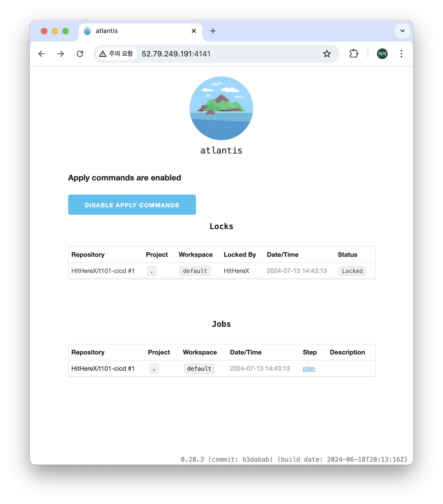Click the Atlantis island logo

pos(221,108)
